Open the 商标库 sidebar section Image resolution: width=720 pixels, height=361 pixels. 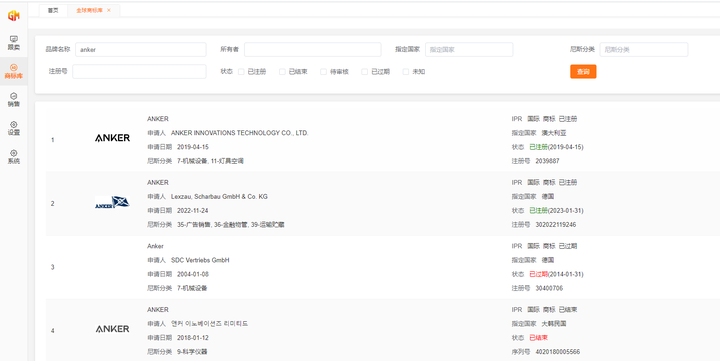click(x=13, y=71)
